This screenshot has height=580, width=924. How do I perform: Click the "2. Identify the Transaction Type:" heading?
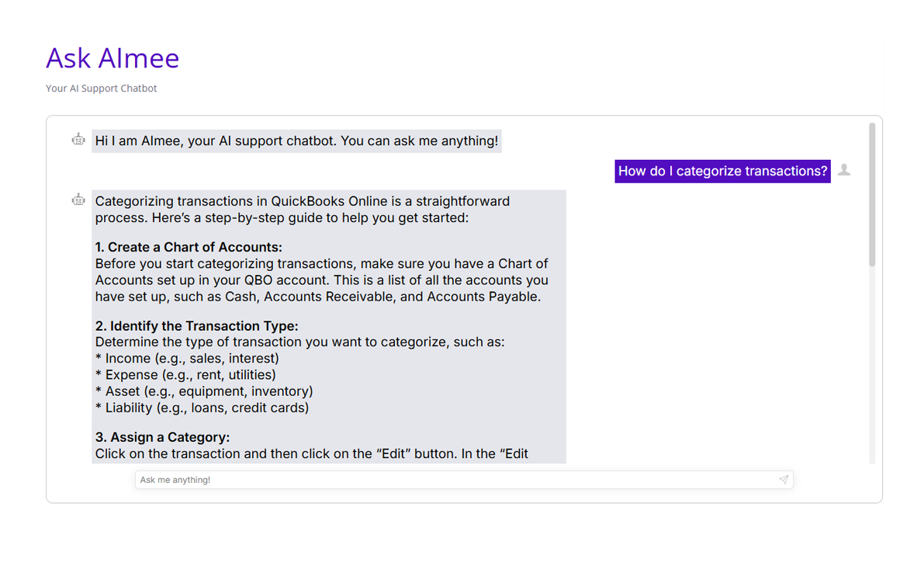196,326
